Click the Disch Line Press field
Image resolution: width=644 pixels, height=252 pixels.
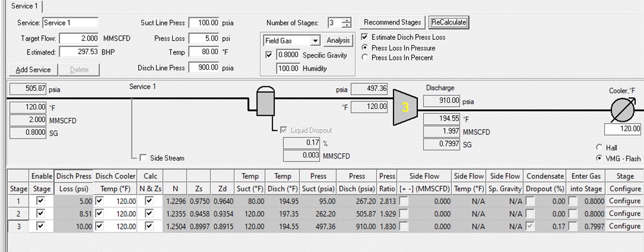coord(204,68)
